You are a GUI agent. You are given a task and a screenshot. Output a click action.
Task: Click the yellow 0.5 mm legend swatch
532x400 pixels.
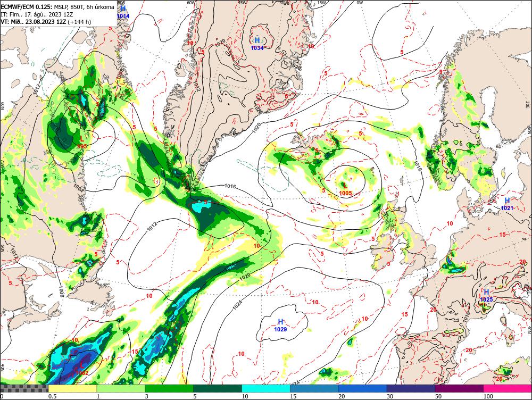[x=72, y=388]
